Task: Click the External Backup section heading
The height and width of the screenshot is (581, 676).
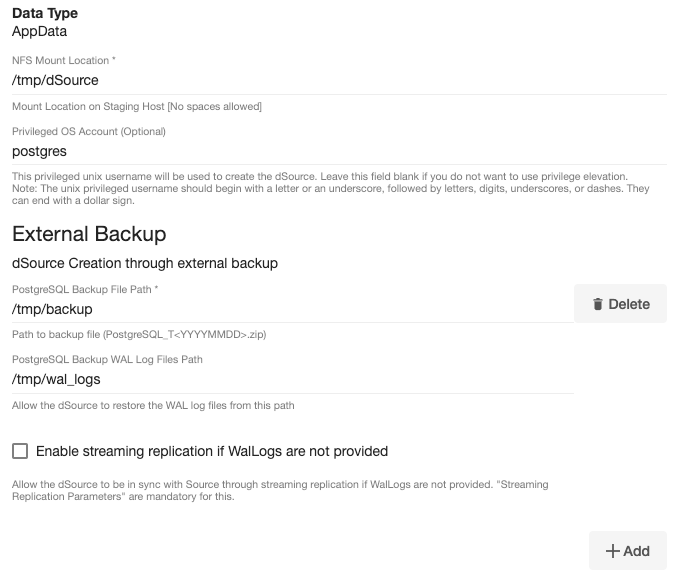Action: pos(89,234)
